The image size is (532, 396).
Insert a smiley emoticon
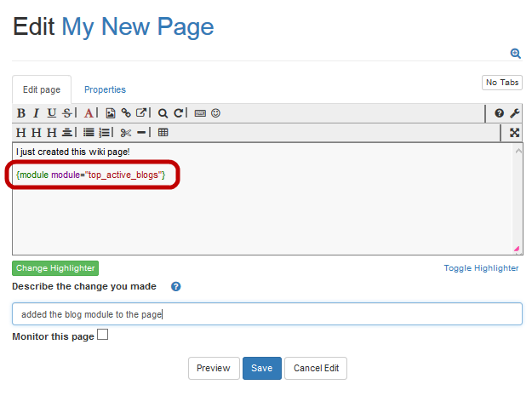point(215,112)
